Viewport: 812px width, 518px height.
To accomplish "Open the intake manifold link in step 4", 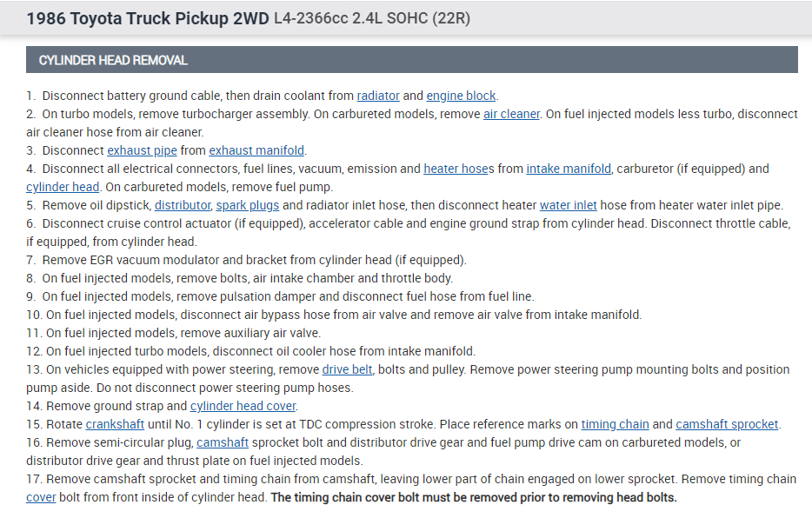I will pyautogui.click(x=569, y=169).
